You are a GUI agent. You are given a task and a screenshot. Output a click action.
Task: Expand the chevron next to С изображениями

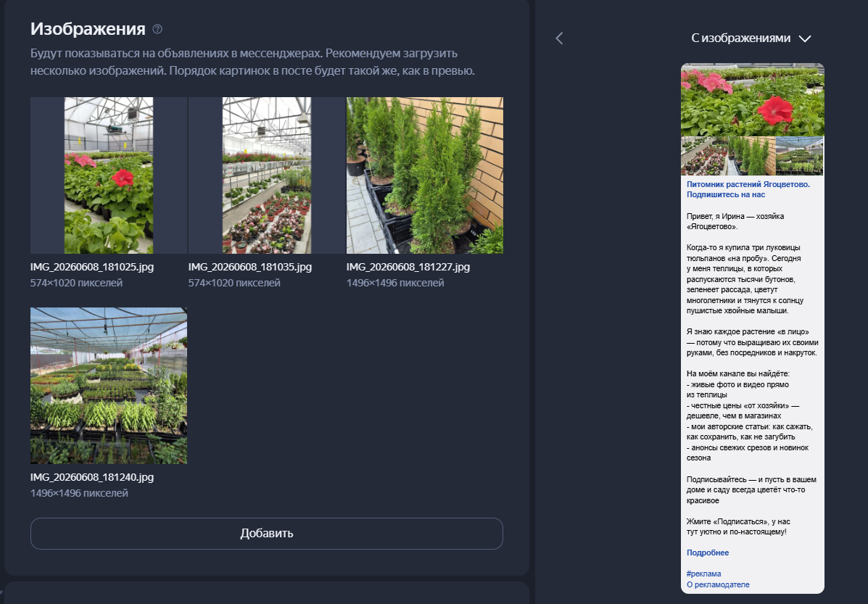[805, 38]
